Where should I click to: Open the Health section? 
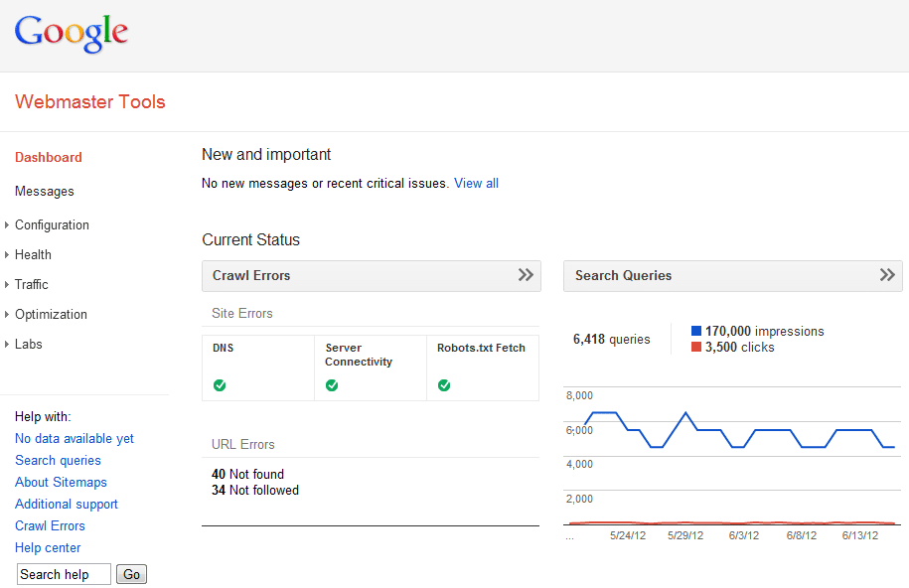(x=33, y=254)
